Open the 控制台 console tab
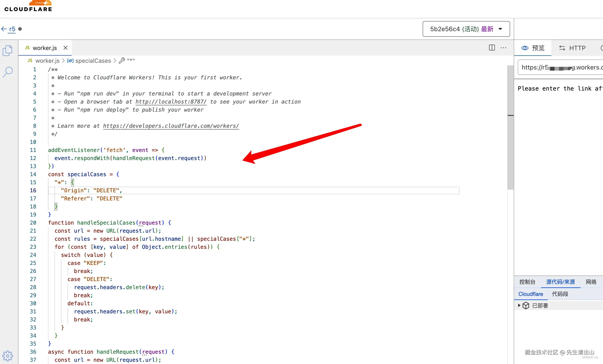The image size is (603, 364). (x=527, y=282)
